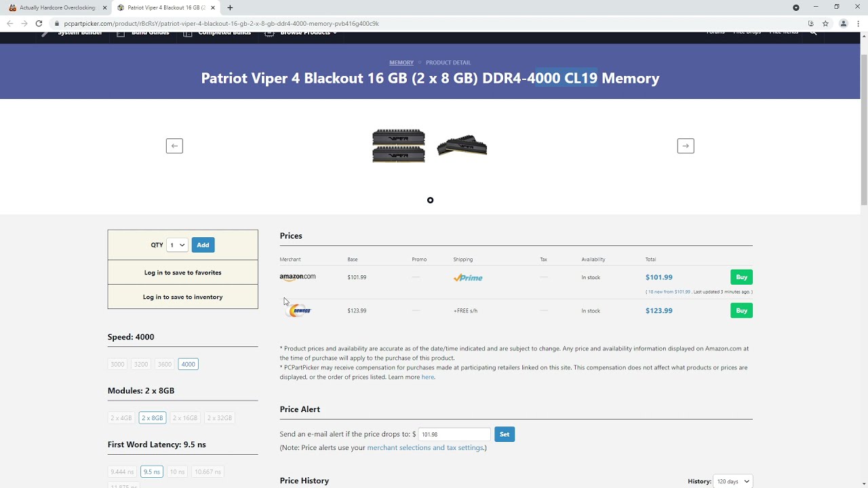Select the 4000 speed option
Image resolution: width=868 pixels, height=488 pixels.
point(188,364)
